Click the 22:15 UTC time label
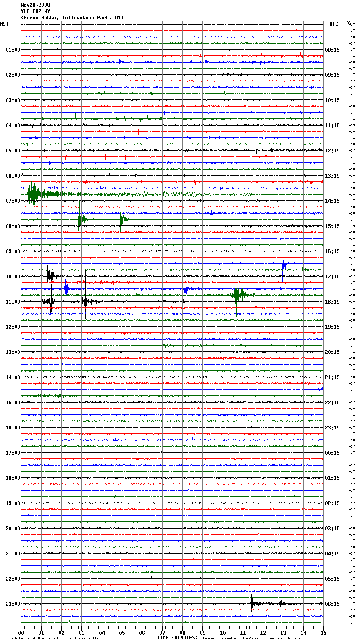The image size is (357, 644). 332,403
